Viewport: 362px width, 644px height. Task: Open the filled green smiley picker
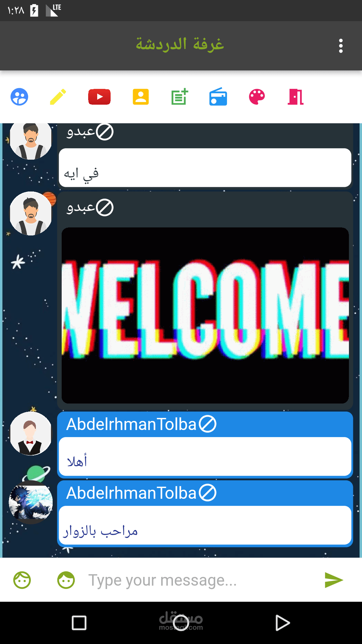(66, 580)
